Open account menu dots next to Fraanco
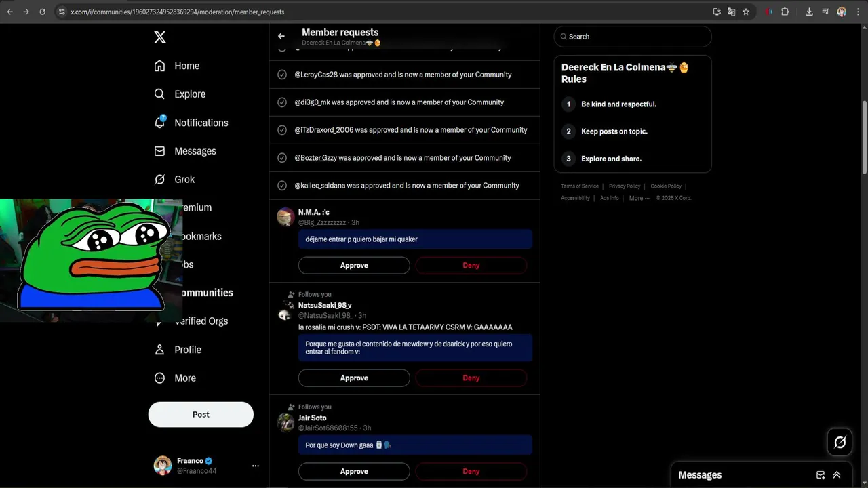The image size is (868, 488). (x=256, y=466)
